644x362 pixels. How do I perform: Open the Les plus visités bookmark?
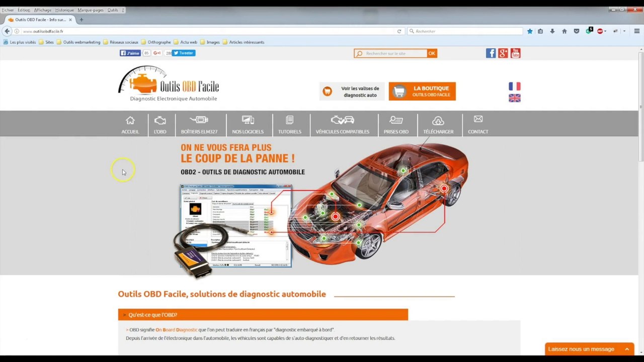click(x=20, y=42)
